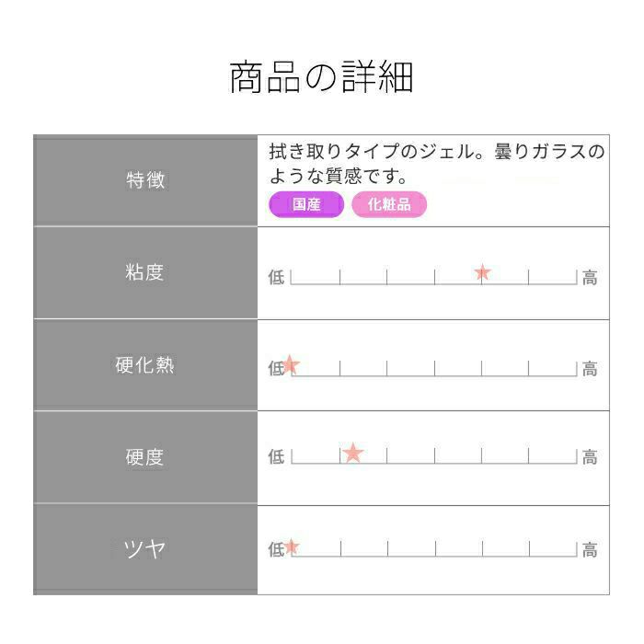Screen dimensions: 644x644
Task: Select the 硬化熱 row header
Action: (145, 364)
